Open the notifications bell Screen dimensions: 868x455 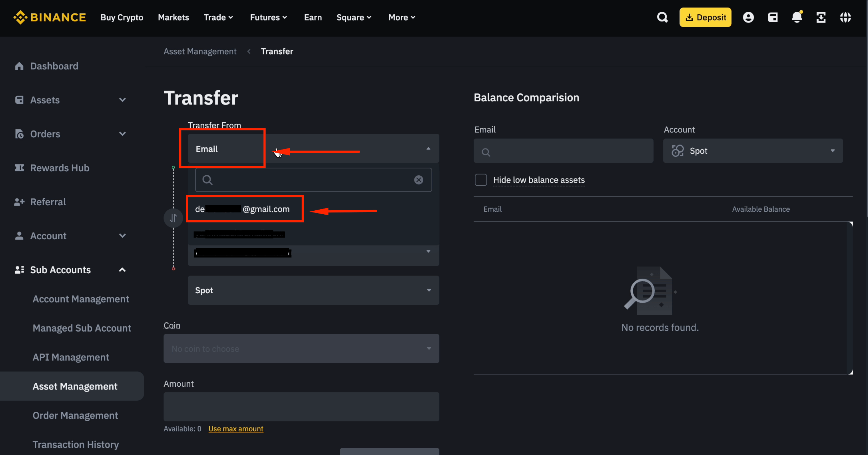tap(797, 17)
